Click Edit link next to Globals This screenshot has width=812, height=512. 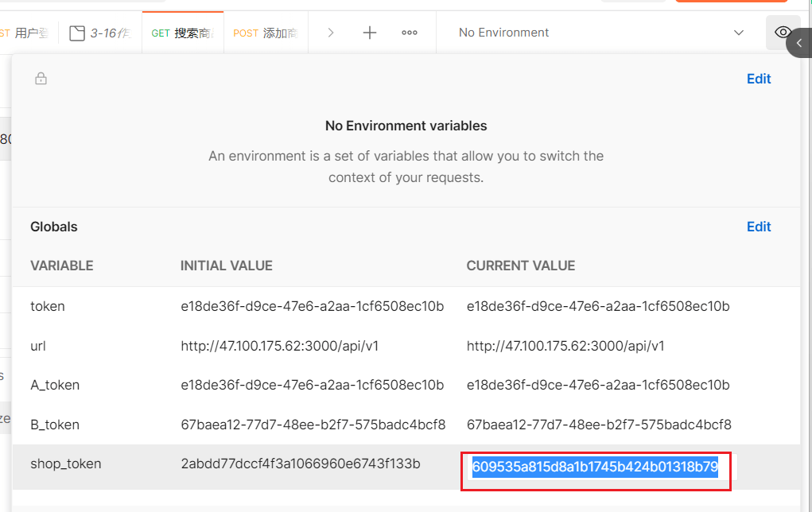(759, 227)
